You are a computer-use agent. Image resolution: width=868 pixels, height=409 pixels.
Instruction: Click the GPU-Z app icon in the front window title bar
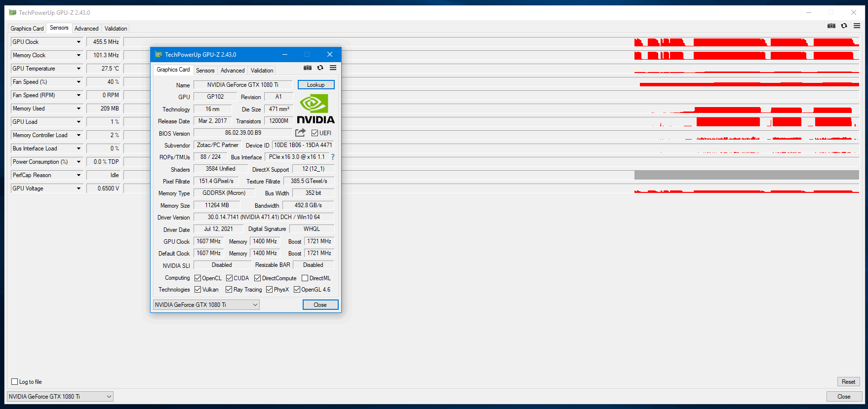pos(158,54)
